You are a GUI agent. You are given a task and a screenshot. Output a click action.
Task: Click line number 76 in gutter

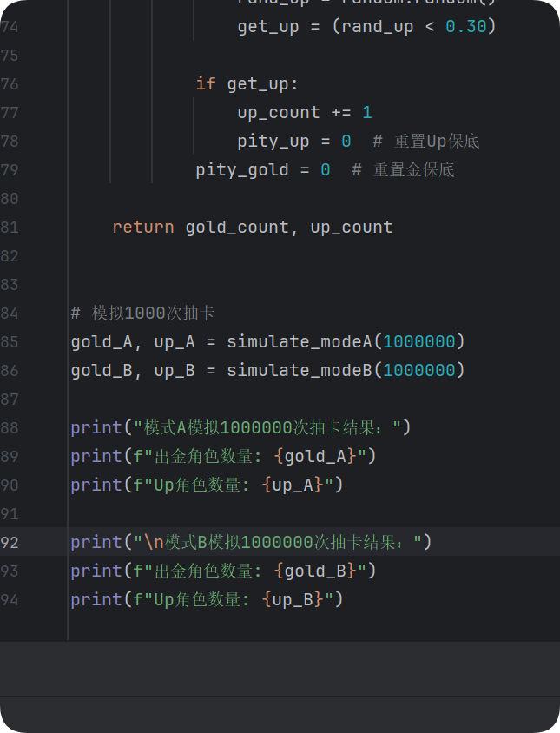(x=10, y=84)
